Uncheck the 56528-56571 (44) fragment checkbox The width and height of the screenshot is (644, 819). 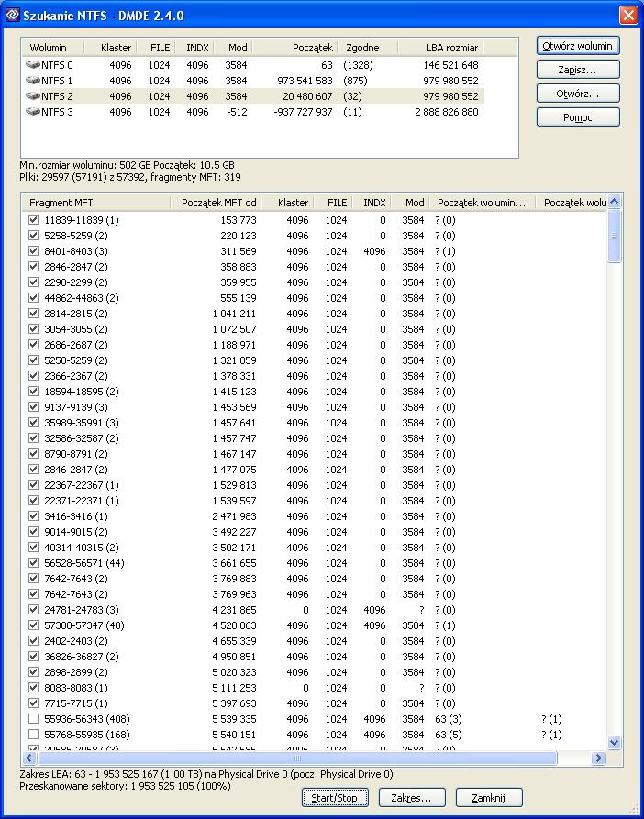(33, 563)
